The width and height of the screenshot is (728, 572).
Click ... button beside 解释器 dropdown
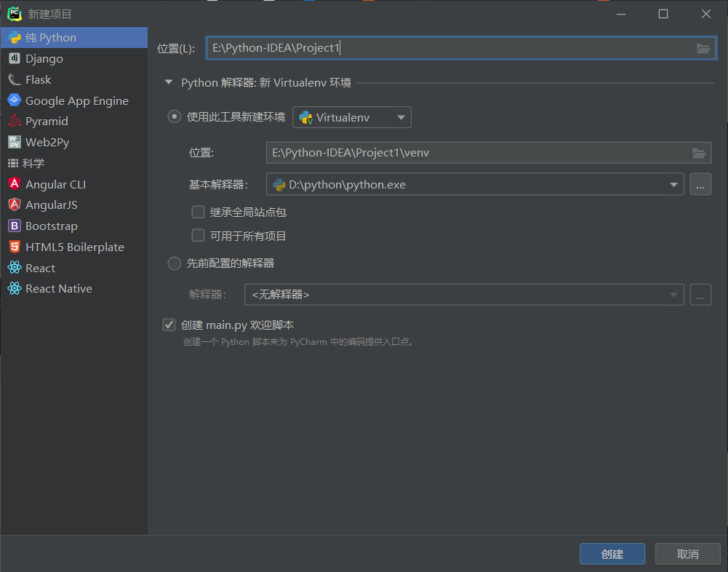click(x=700, y=295)
